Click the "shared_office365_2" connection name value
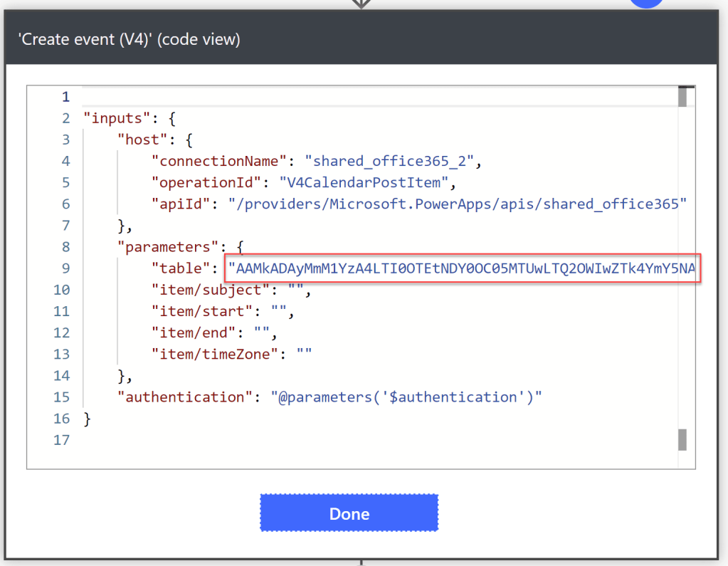This screenshot has width=728, height=566. point(390,161)
